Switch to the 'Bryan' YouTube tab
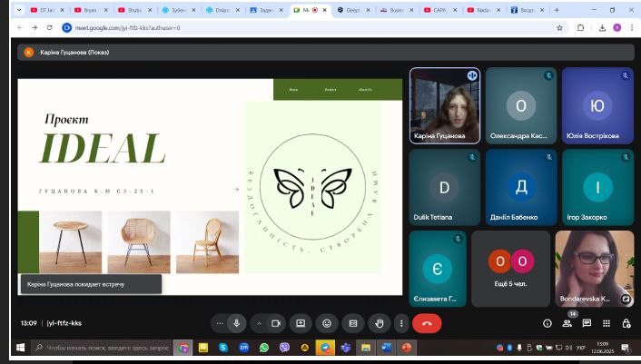Viewport: 641px width, 364px height. pyautogui.click(x=91, y=10)
